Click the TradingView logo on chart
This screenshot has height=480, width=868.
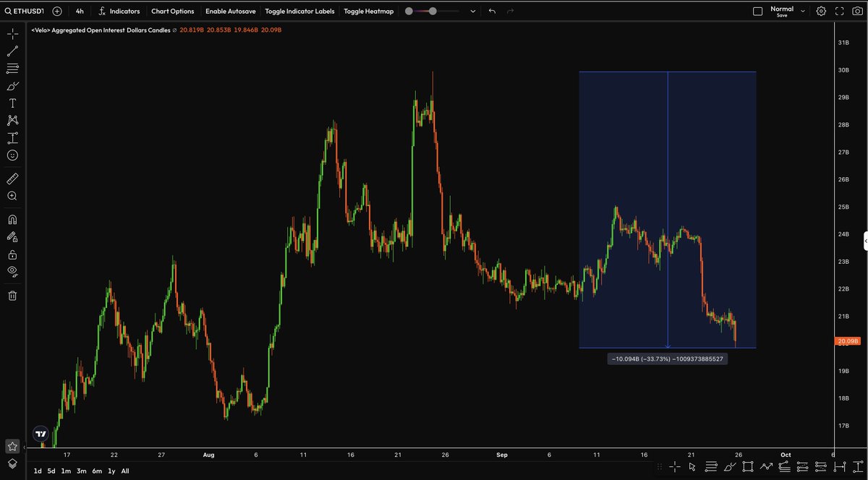41,434
